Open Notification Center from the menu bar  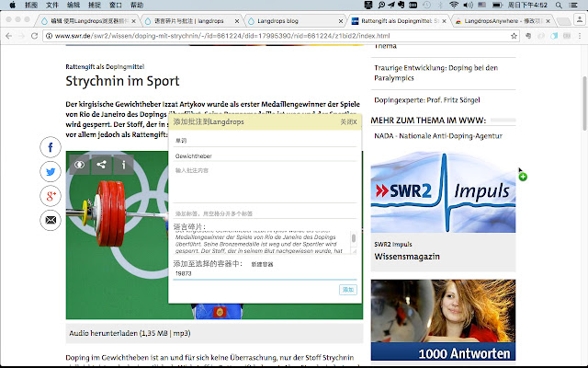[573, 5]
